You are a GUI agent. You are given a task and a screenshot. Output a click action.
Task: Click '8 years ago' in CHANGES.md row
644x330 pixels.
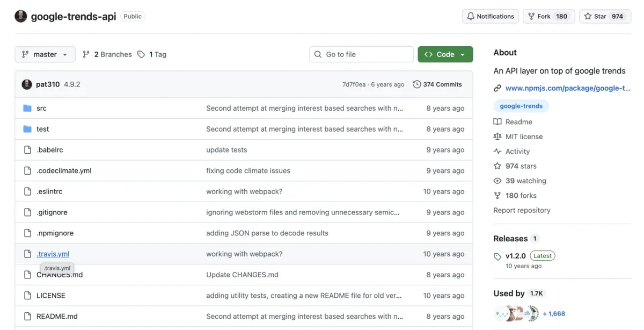click(x=445, y=275)
